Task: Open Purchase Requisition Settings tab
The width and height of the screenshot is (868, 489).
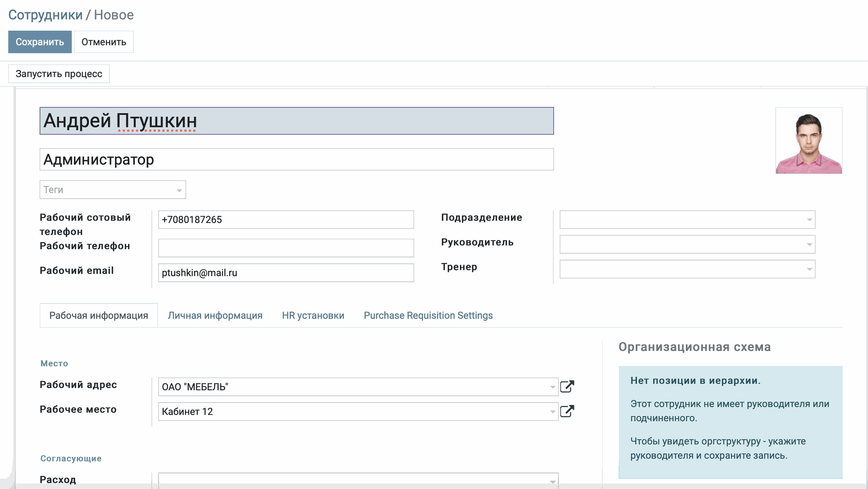Action: 428,315
